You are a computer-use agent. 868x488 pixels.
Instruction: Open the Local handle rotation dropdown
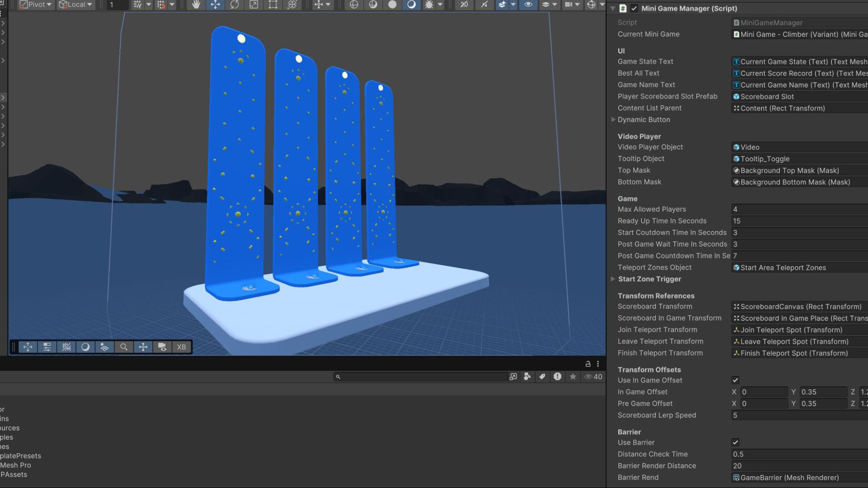pyautogui.click(x=76, y=5)
